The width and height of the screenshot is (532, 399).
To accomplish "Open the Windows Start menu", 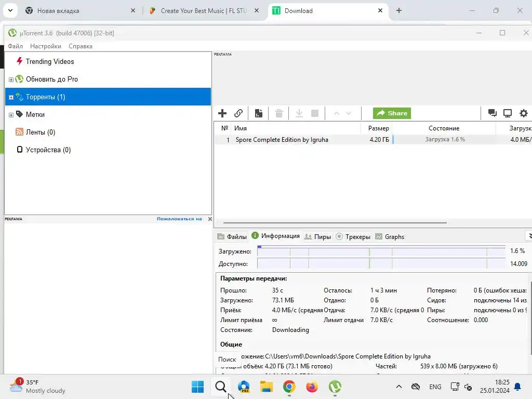I will [x=198, y=387].
